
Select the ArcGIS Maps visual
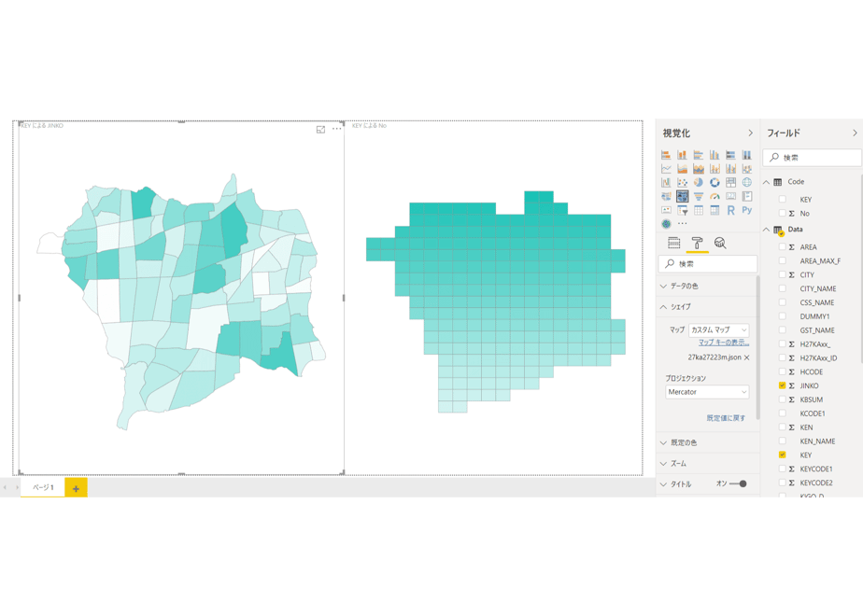pyautogui.click(x=666, y=224)
